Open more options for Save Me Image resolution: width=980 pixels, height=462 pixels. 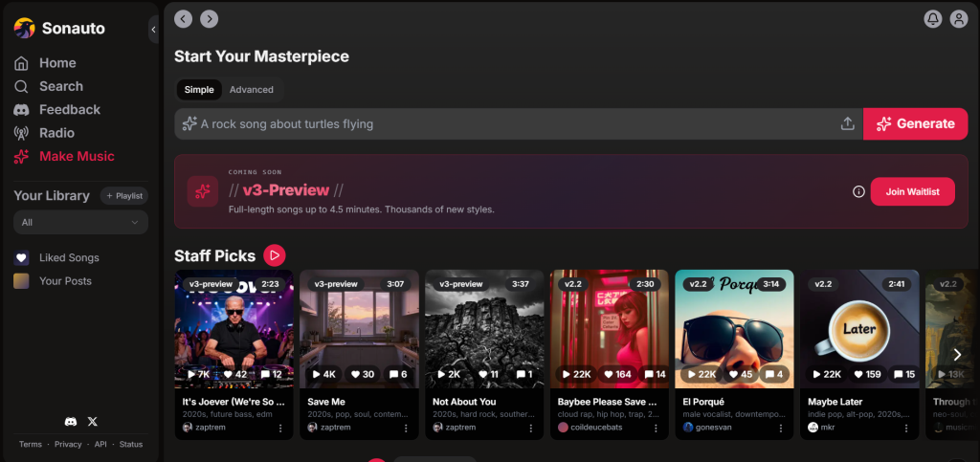pos(406,428)
